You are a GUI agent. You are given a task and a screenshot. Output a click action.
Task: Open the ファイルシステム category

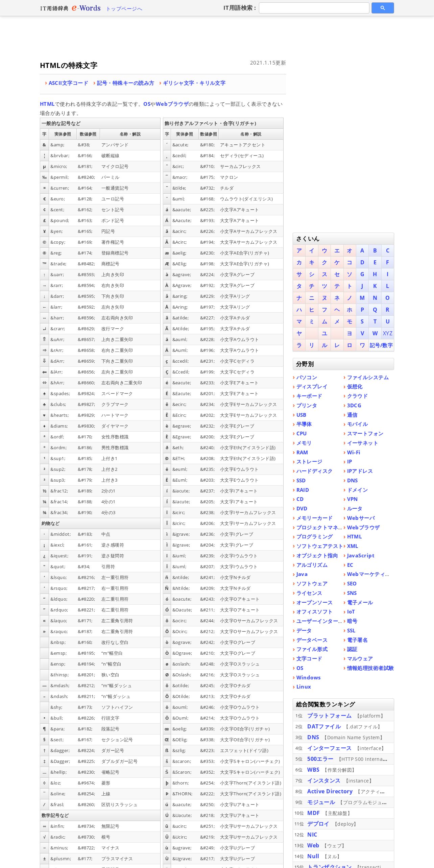(368, 378)
